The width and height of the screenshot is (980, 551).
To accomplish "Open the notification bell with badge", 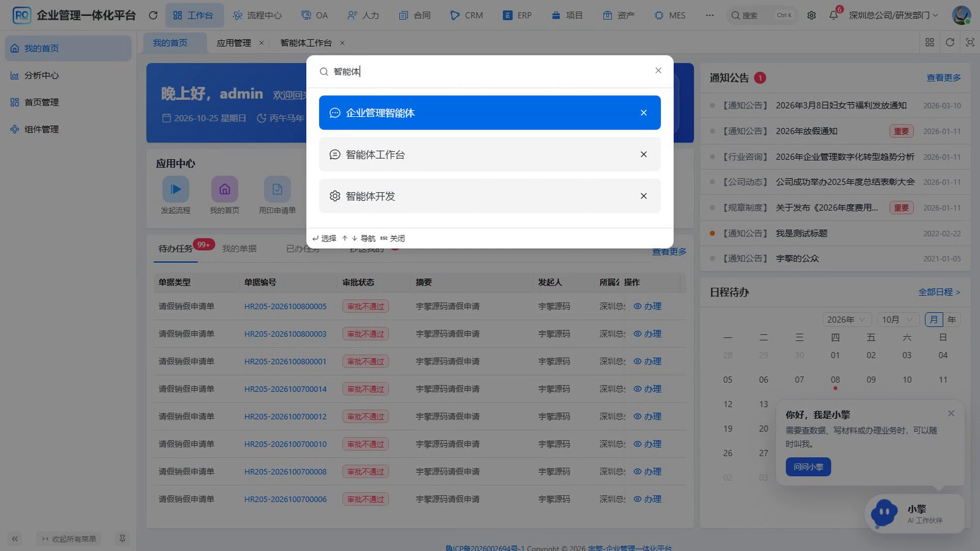I will point(834,14).
